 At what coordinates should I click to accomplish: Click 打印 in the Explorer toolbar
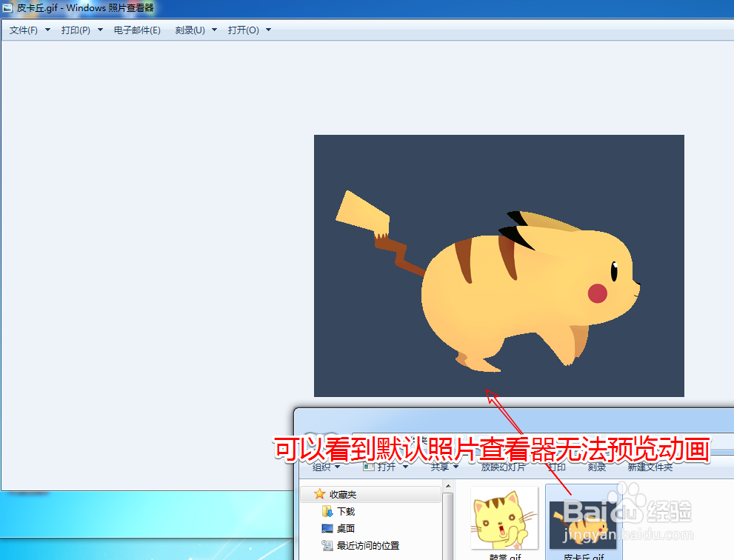pos(556,467)
